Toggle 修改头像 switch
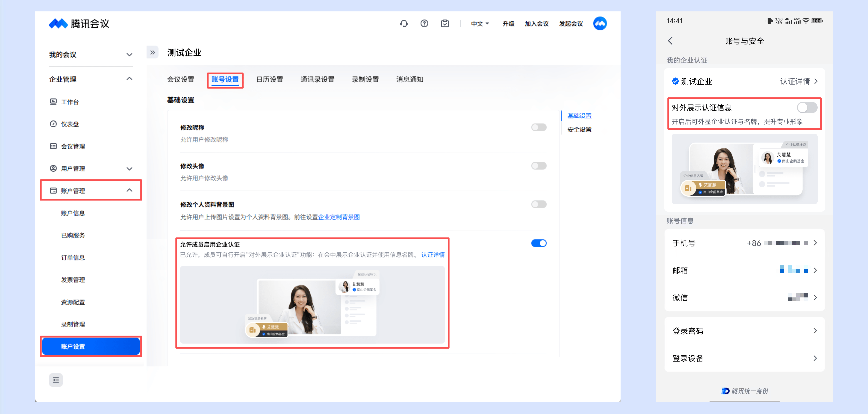868x414 pixels. [x=539, y=166]
